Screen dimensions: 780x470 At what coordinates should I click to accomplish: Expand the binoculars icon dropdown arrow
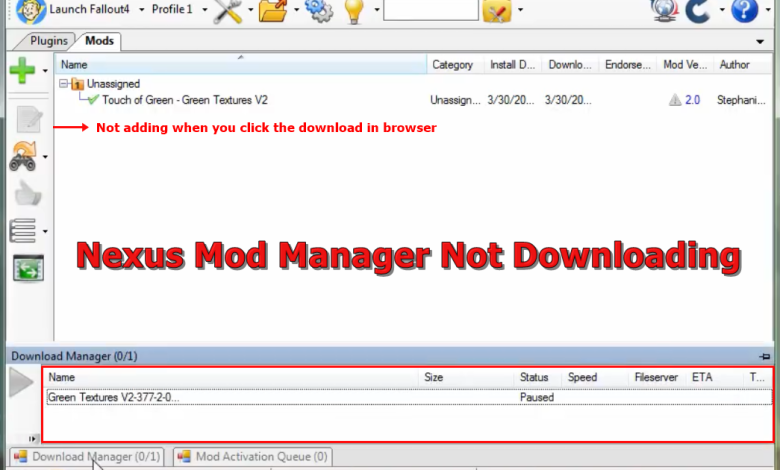(45, 157)
